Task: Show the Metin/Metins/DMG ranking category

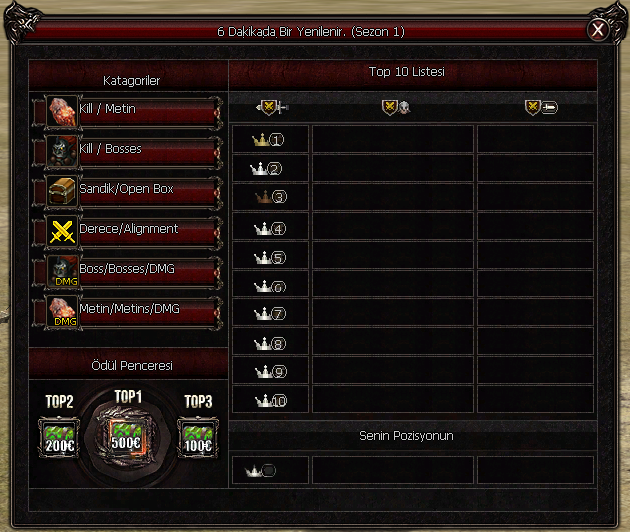Action: tap(128, 313)
